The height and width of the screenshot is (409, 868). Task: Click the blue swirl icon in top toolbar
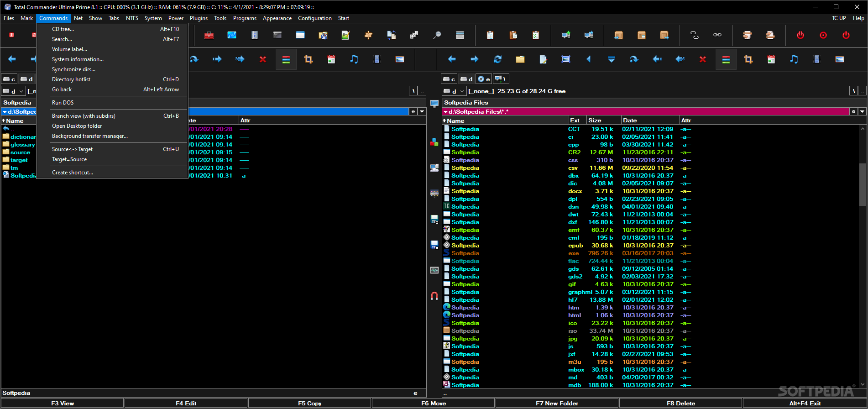point(232,35)
